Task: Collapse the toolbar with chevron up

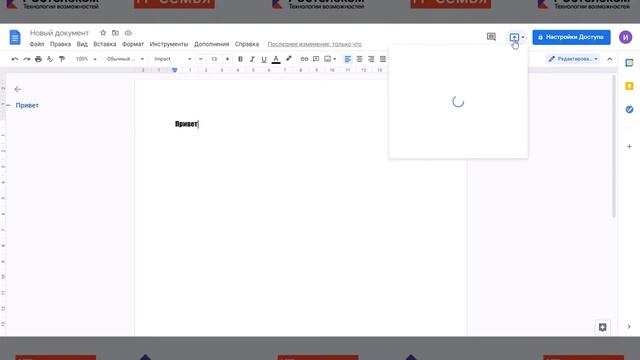Action: tap(610, 59)
